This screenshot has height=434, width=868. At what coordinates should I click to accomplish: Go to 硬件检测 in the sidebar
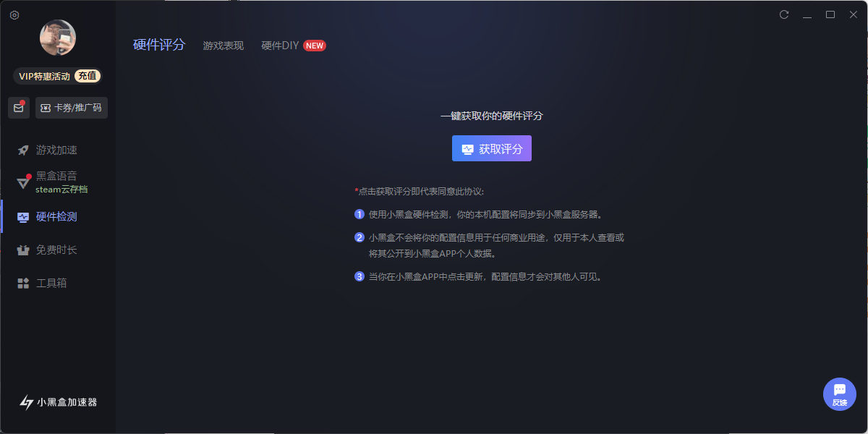point(56,216)
